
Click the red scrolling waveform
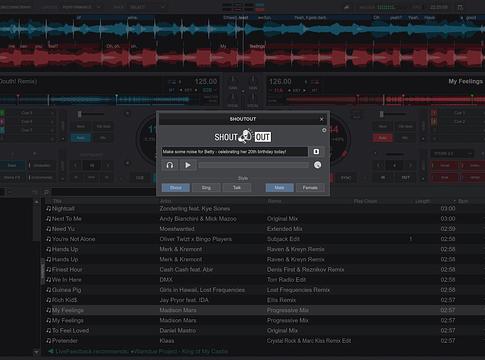[x=242, y=57]
